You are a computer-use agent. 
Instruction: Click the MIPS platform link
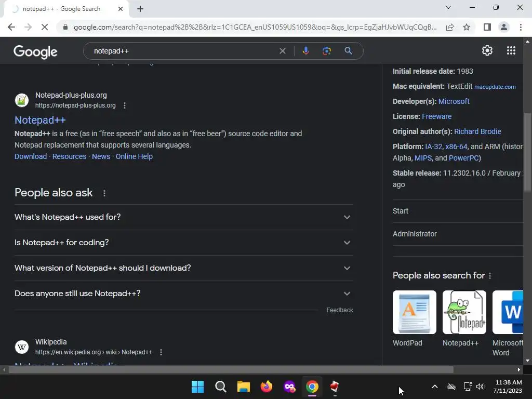click(x=423, y=158)
